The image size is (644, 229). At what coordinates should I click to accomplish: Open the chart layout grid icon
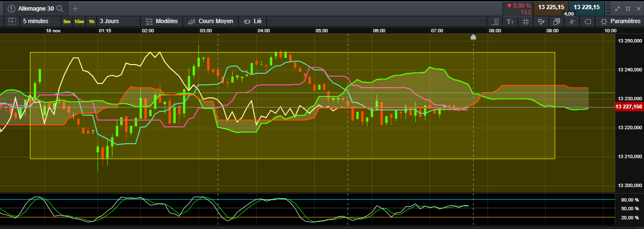pyautogui.click(x=13, y=21)
